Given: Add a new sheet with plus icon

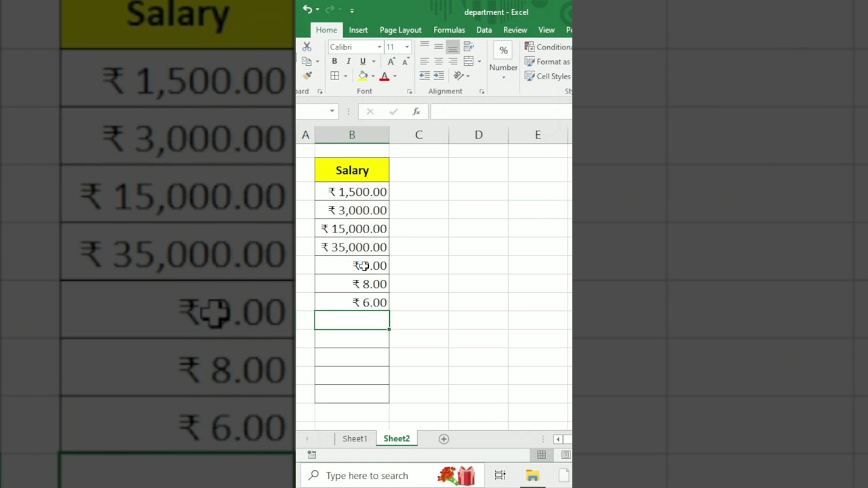Looking at the screenshot, I should (x=443, y=439).
